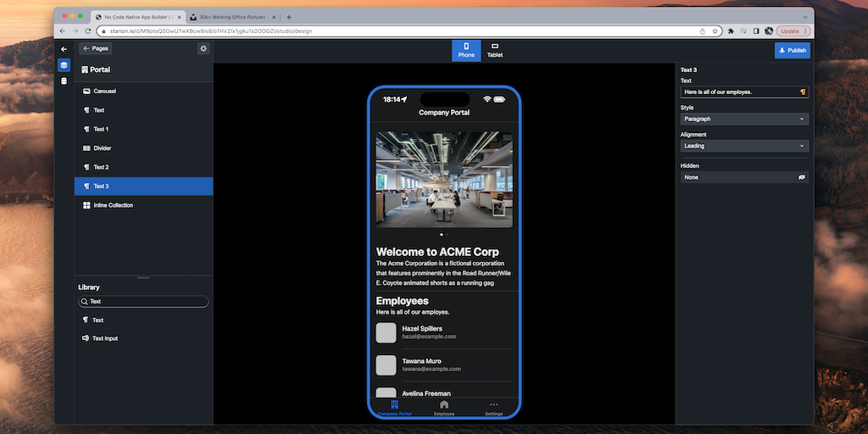Select the Company Portal bottom tab
868x434 pixels.
click(x=394, y=408)
